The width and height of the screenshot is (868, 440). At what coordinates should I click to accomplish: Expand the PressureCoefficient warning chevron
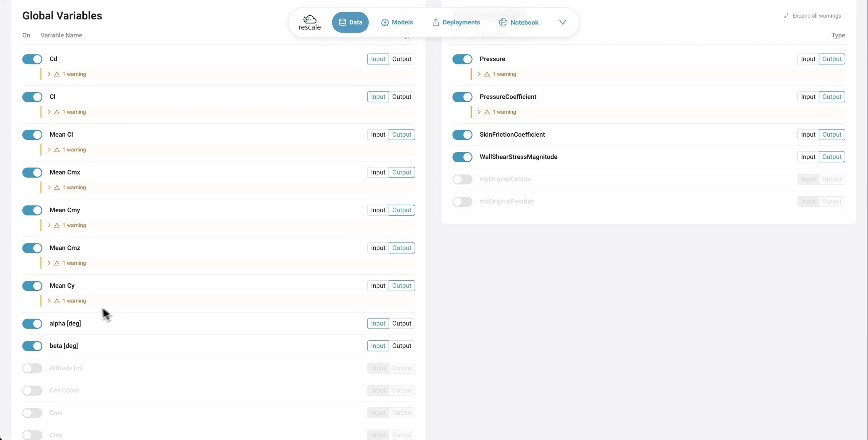pyautogui.click(x=479, y=112)
